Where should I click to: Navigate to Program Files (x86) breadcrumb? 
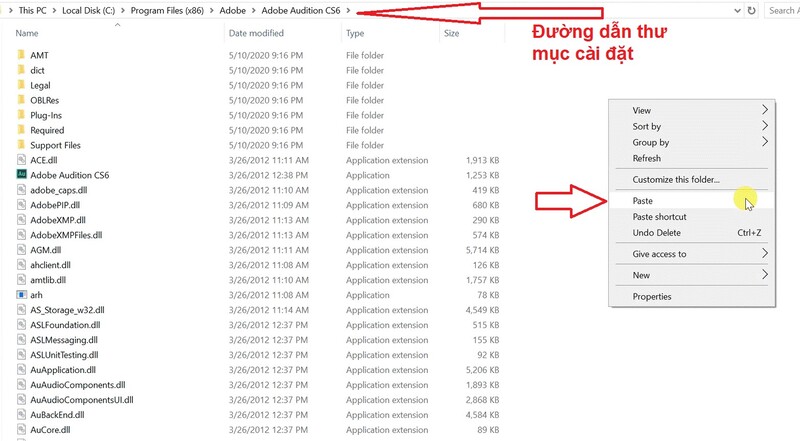pyautogui.click(x=167, y=10)
